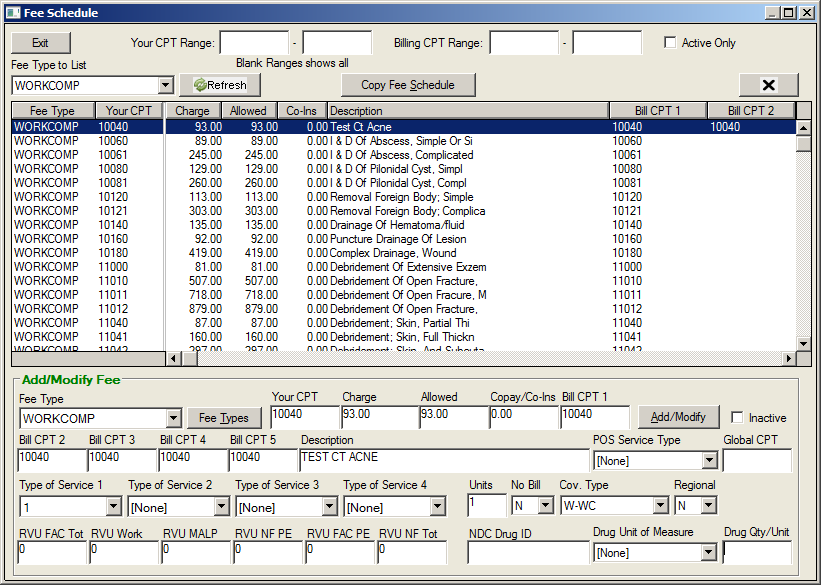Click the Copy Fee Schedule button
Image resolution: width=821 pixels, height=585 pixels.
point(407,85)
